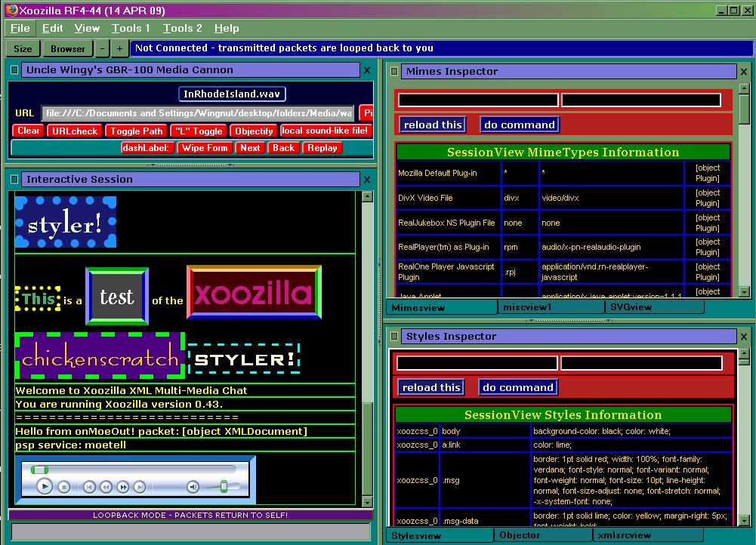Screen dimensions: 756x545
Task: Close the Media Cannon panel with its X
Action: pyautogui.click(x=367, y=70)
